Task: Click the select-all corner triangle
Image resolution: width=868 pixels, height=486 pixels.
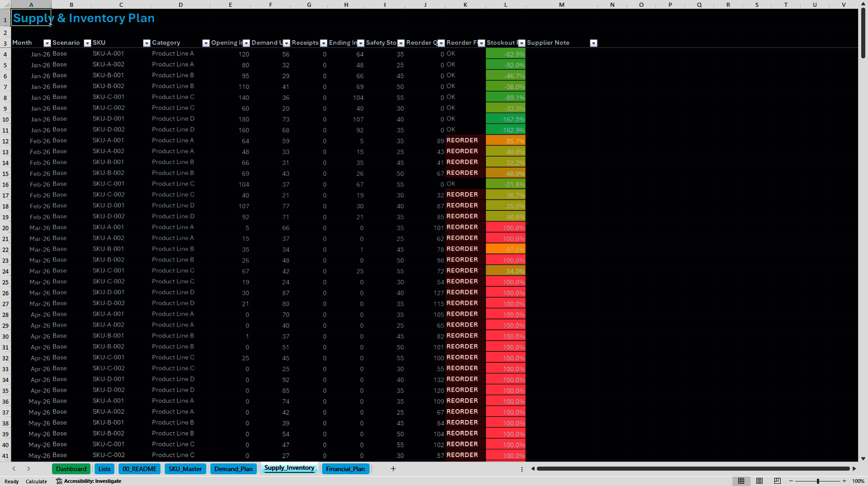Action: coord(5,5)
